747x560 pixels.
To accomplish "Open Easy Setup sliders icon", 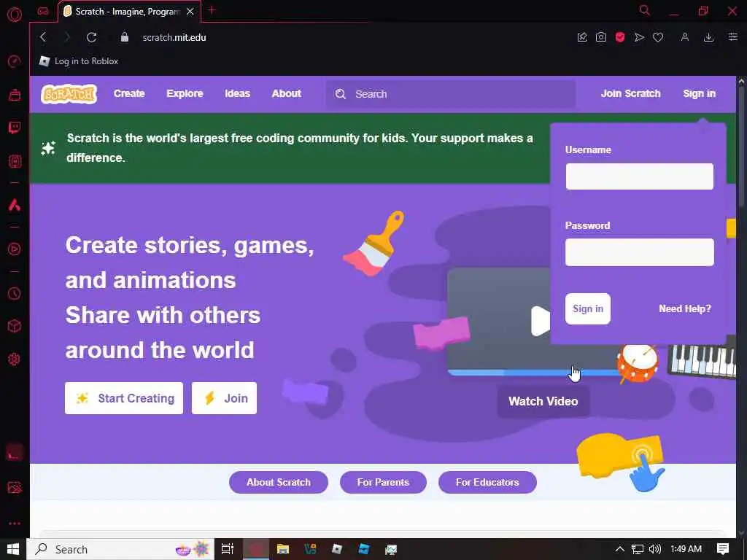I will click(x=732, y=37).
